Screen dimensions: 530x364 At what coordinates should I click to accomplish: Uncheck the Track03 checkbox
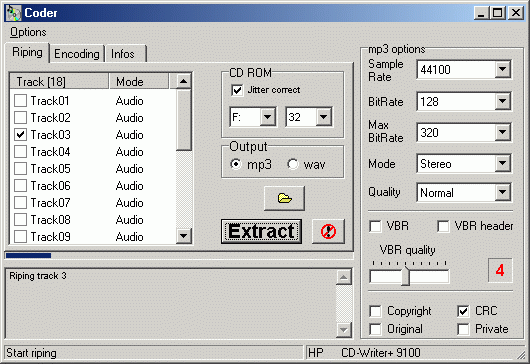(x=21, y=135)
